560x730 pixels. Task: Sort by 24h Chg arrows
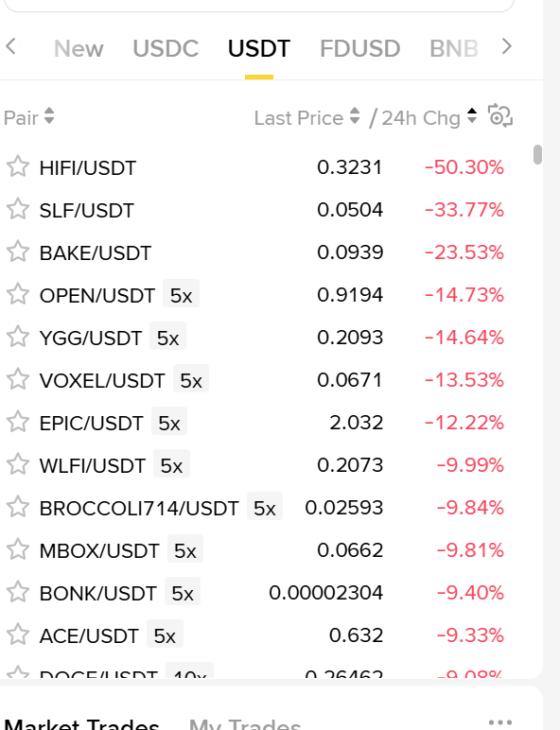click(472, 116)
